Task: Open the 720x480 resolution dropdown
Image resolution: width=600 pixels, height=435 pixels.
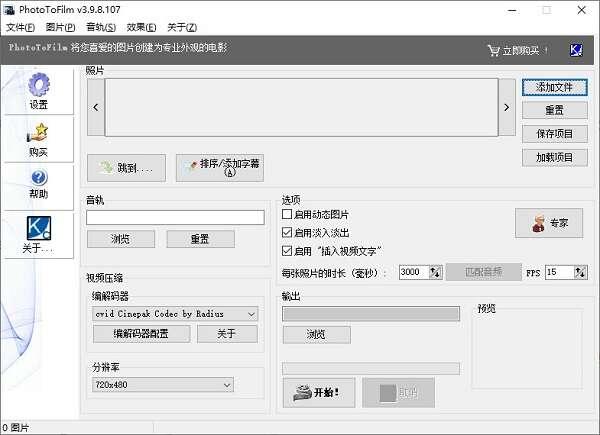Action: click(x=226, y=384)
